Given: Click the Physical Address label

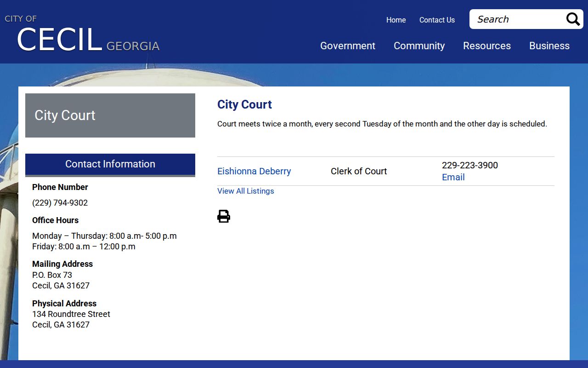Looking at the screenshot, I should pyautogui.click(x=64, y=304).
